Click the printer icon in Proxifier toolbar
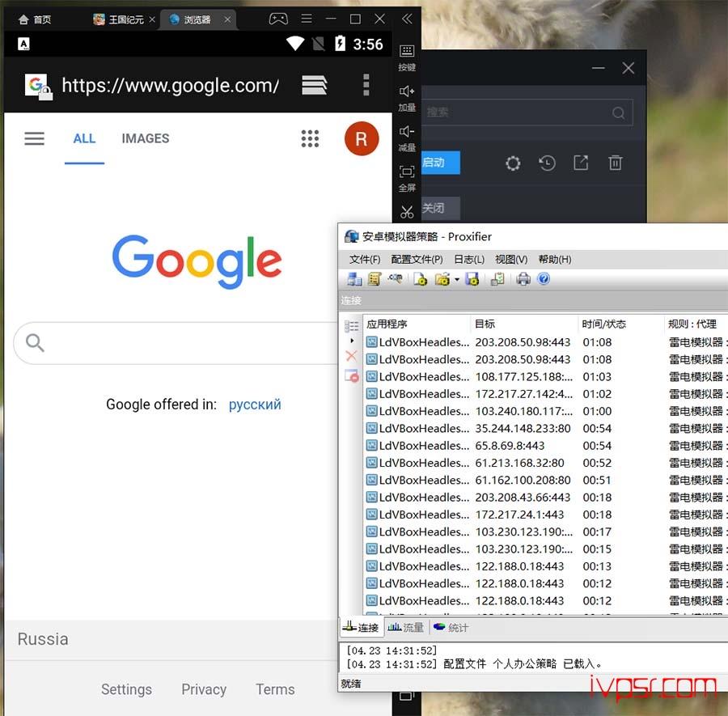This screenshot has height=716, width=728. pyautogui.click(x=523, y=279)
